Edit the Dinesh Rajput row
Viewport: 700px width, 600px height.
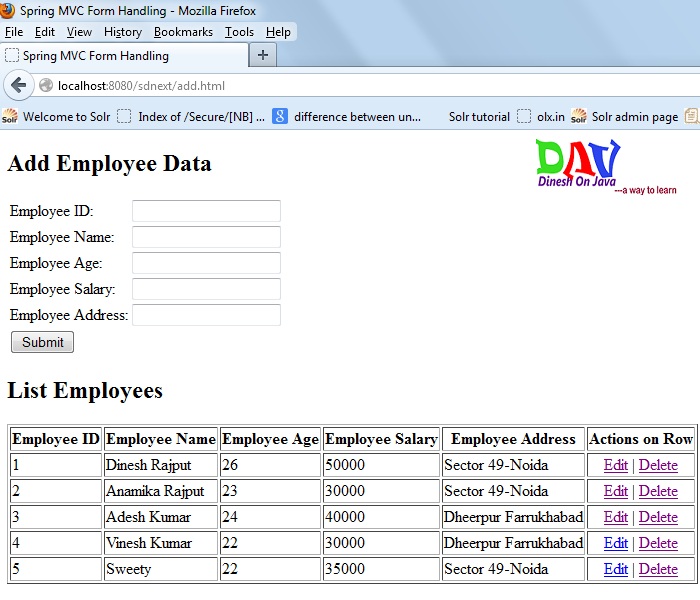616,465
